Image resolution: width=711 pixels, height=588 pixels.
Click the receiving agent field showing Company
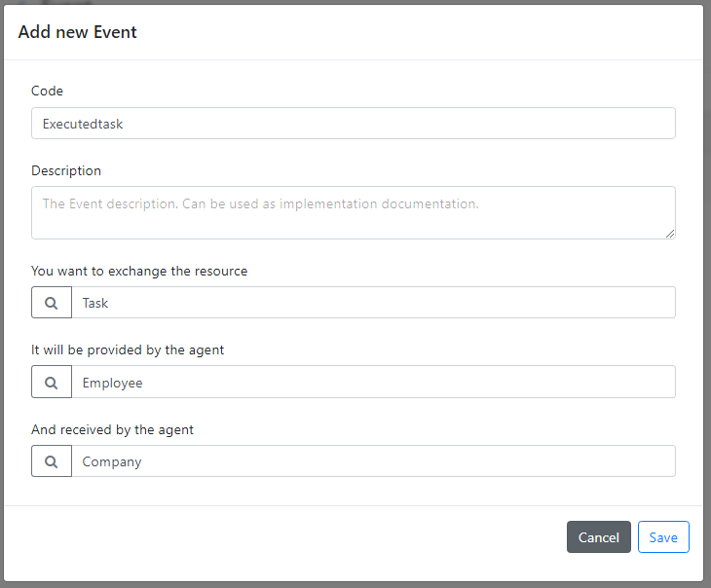tap(374, 461)
